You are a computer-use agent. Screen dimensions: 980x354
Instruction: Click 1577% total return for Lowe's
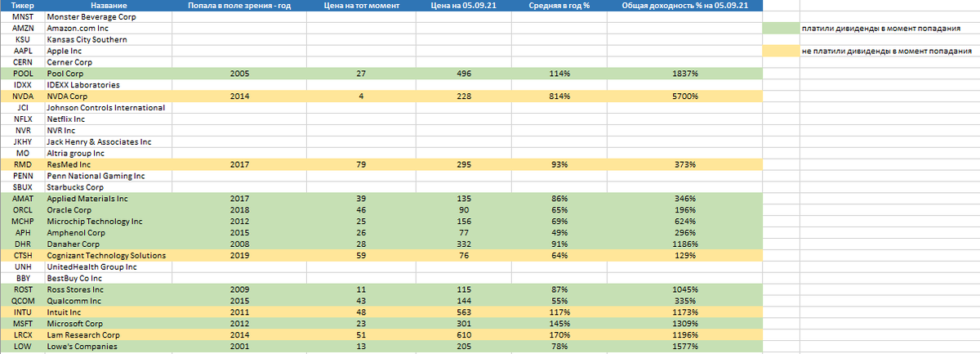point(685,347)
